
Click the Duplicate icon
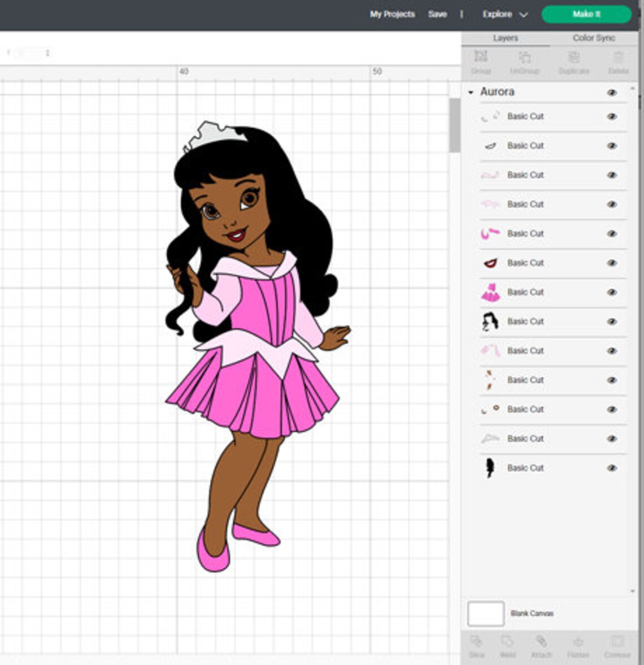575,61
